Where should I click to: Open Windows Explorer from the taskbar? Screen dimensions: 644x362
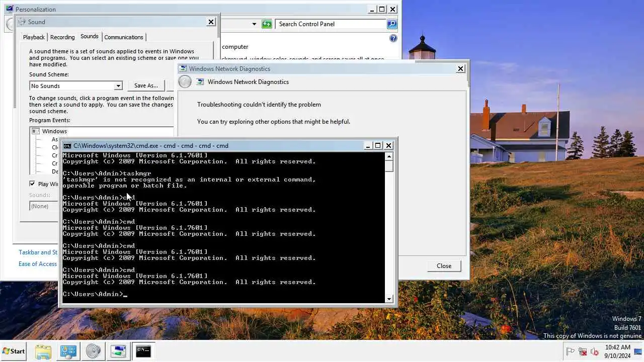[x=43, y=351]
